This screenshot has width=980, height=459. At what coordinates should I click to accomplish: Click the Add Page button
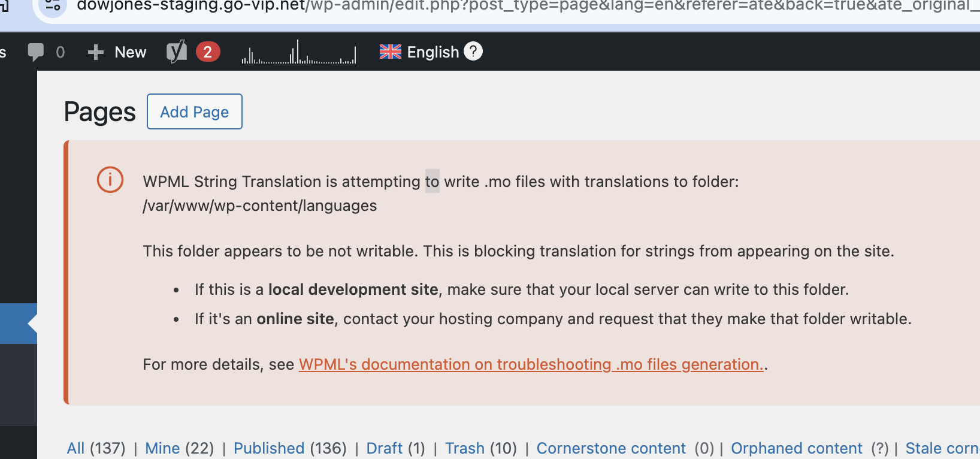click(x=195, y=111)
